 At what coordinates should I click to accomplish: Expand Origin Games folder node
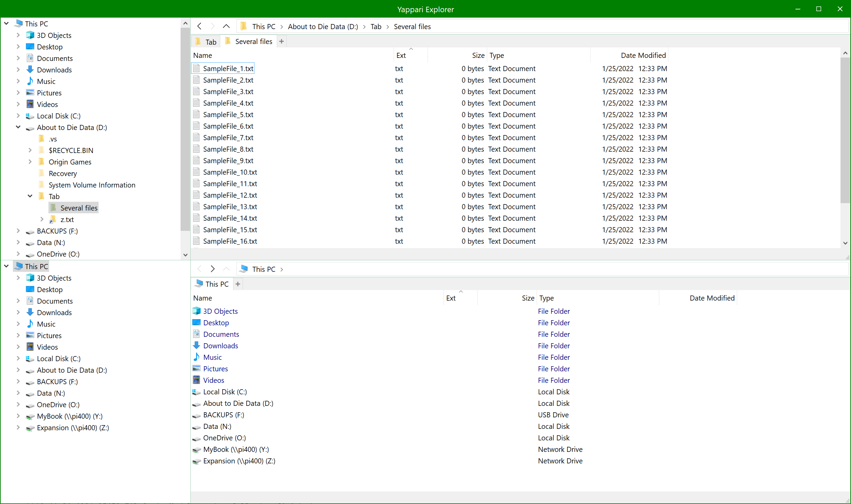(x=30, y=162)
